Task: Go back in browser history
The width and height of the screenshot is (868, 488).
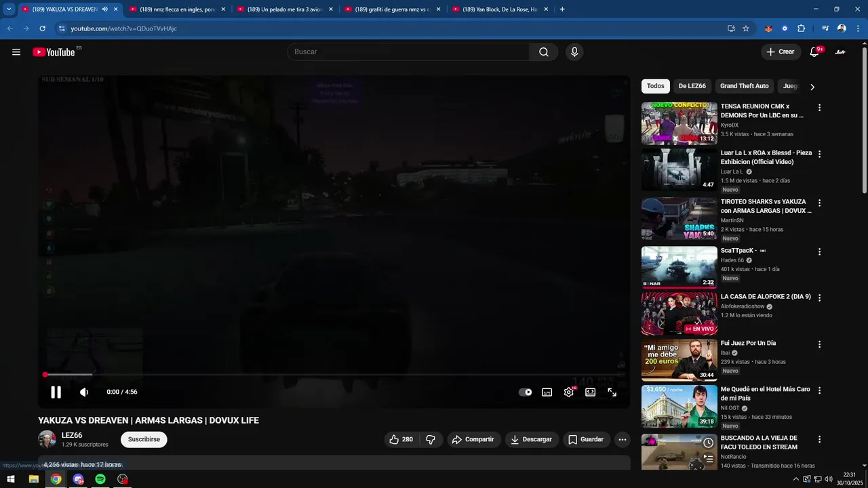Action: tap(9, 28)
